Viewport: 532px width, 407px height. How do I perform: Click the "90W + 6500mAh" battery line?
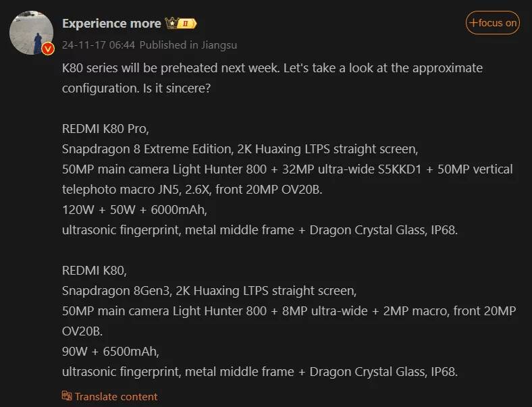(x=111, y=351)
